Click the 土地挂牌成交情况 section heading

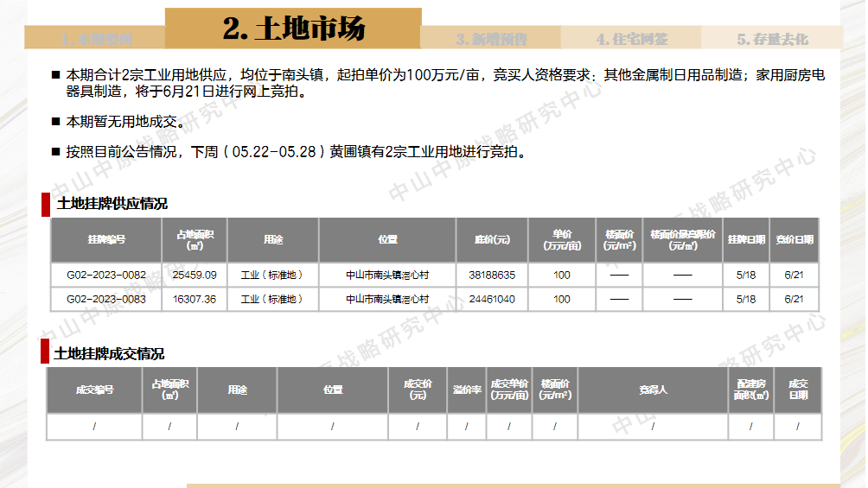tap(109, 353)
